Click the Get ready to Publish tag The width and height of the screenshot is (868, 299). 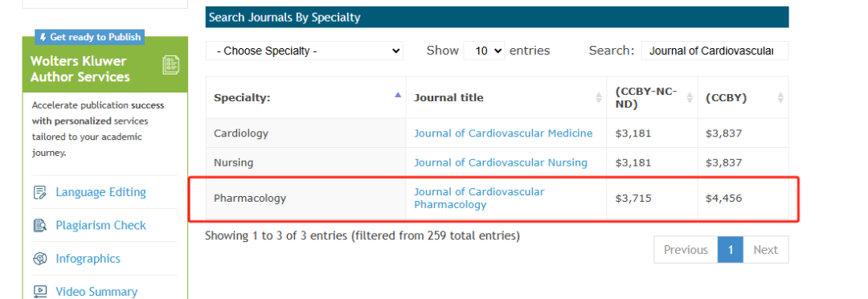[90, 37]
